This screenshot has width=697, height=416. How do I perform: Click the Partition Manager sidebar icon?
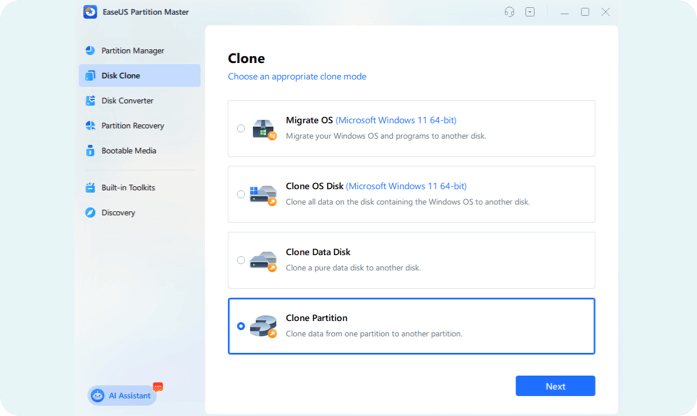click(x=90, y=51)
